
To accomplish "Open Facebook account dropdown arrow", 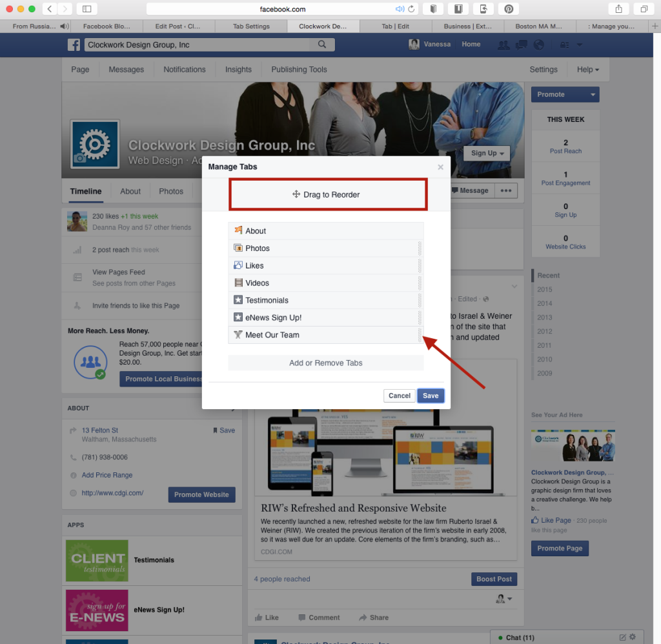I will tap(580, 45).
